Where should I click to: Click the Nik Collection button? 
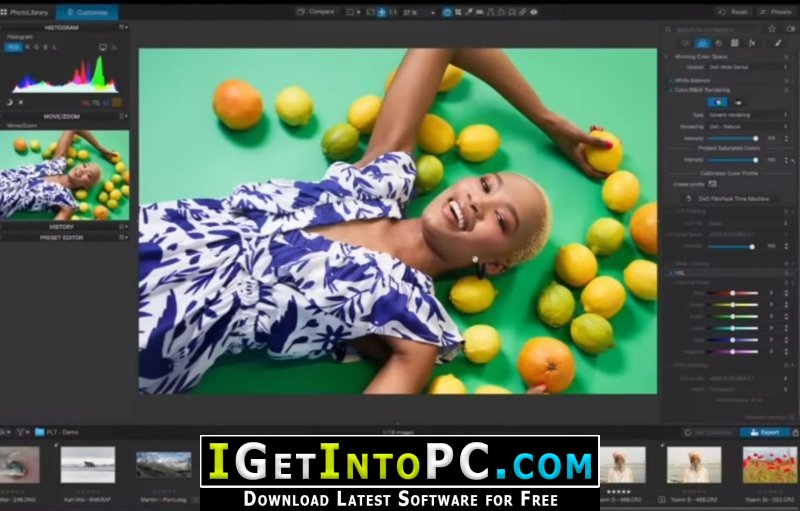click(708, 432)
